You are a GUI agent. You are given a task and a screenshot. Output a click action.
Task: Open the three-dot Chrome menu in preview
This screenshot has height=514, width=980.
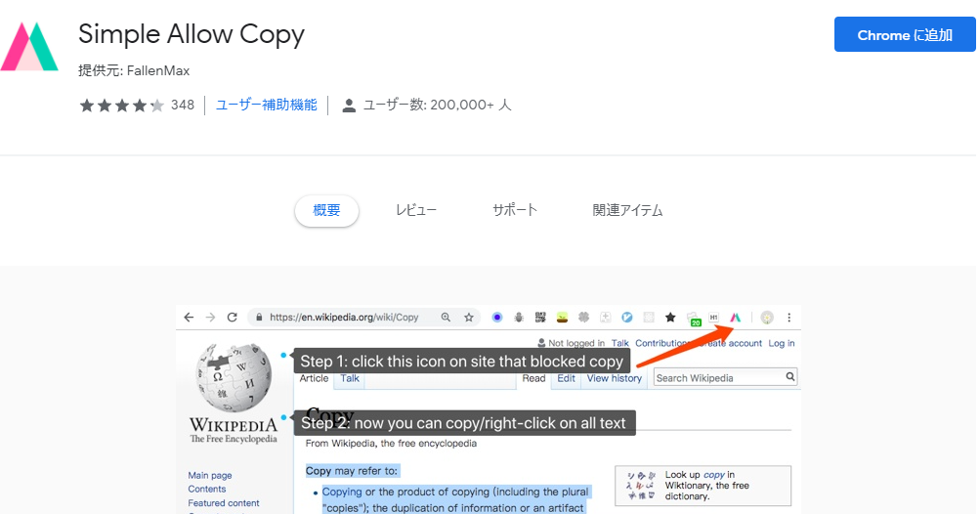click(788, 317)
